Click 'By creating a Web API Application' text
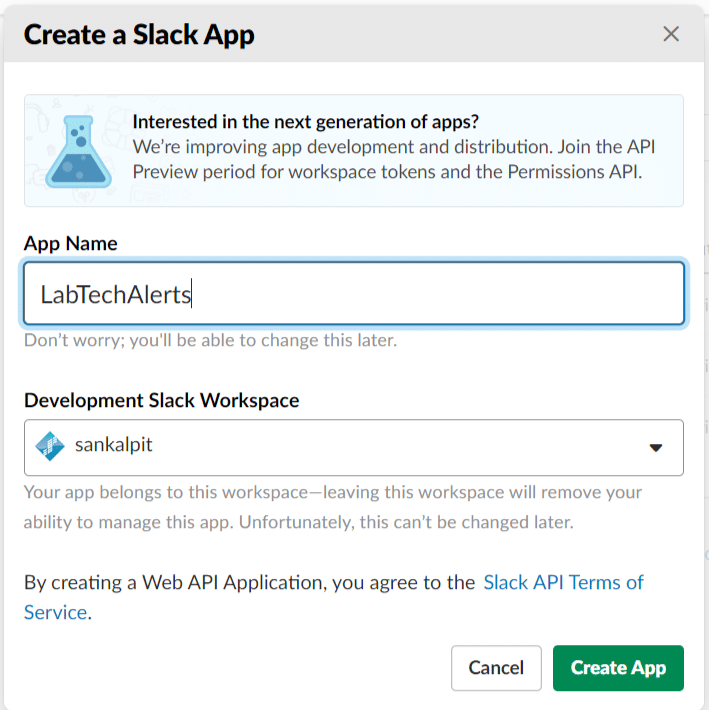This screenshot has height=710, width=709. click(249, 582)
